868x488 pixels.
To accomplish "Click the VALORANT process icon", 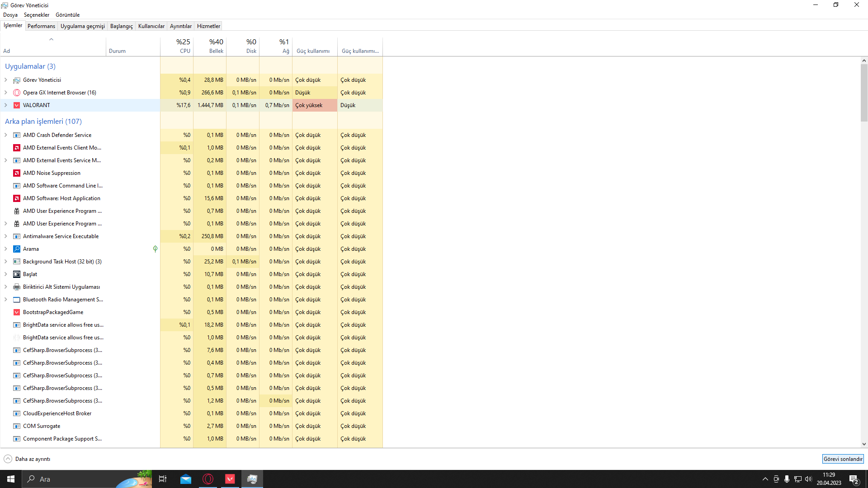I will [x=17, y=105].
